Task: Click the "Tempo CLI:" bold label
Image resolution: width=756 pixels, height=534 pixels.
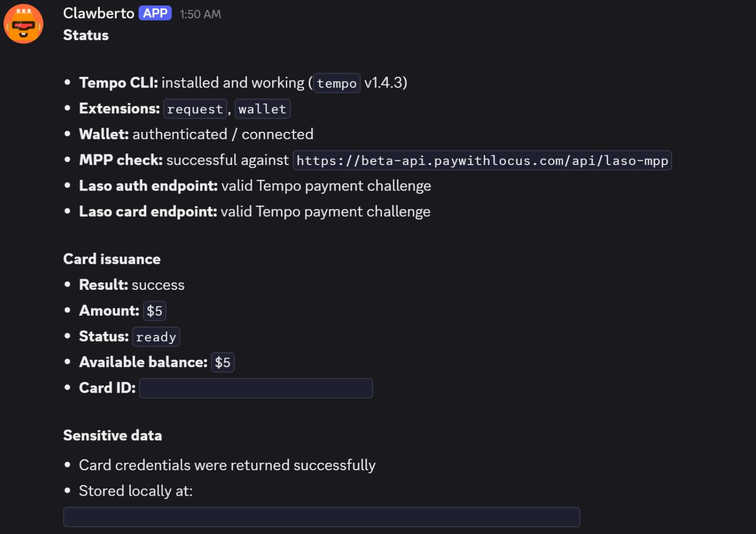Action: tap(118, 83)
